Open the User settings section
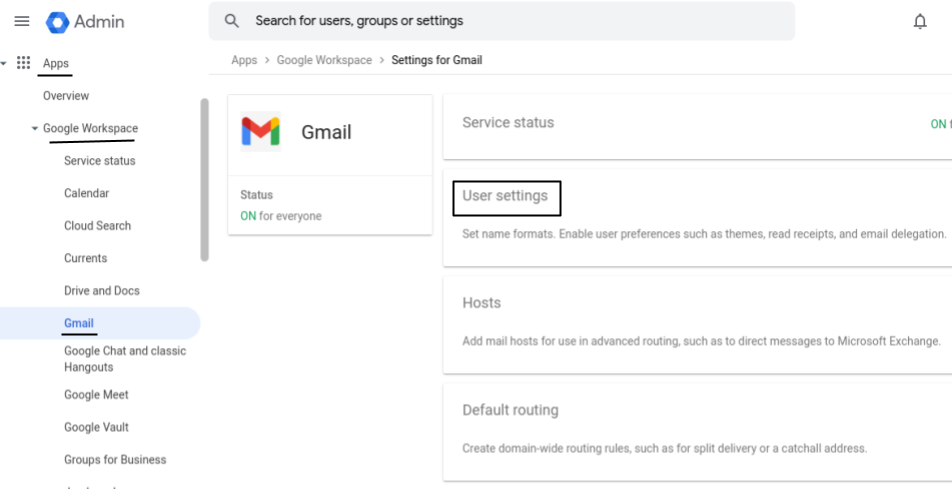Screen dimensions: 952x489 (x=698, y=217)
